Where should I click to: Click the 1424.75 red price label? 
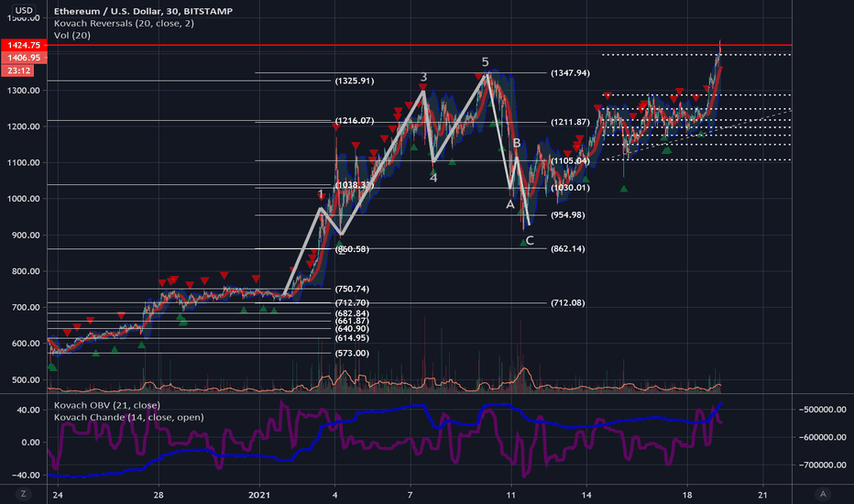click(24, 45)
